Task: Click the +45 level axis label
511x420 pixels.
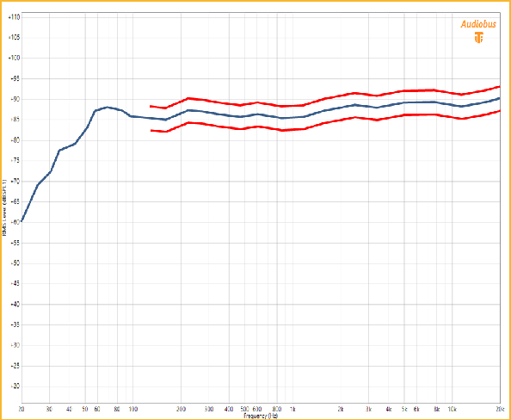Action: 16,284
